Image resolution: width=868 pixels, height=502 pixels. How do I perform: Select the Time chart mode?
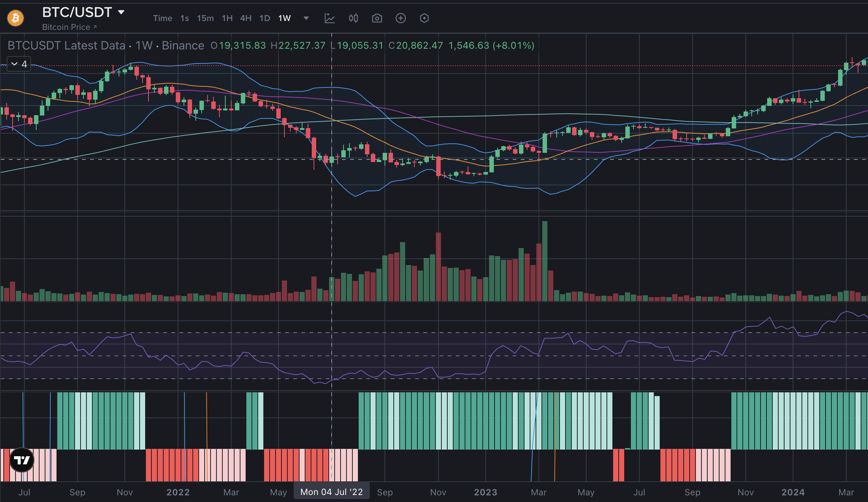tap(163, 18)
